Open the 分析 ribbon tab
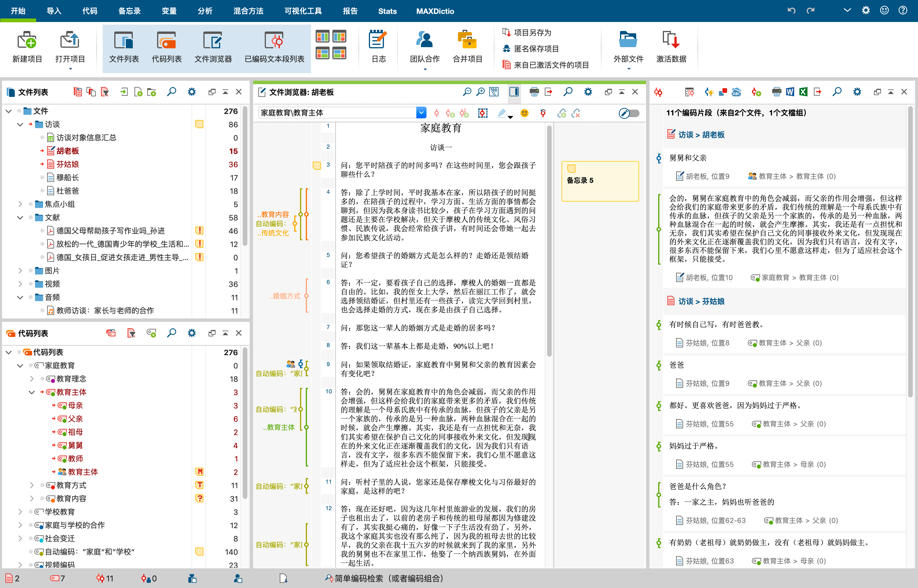 click(205, 11)
